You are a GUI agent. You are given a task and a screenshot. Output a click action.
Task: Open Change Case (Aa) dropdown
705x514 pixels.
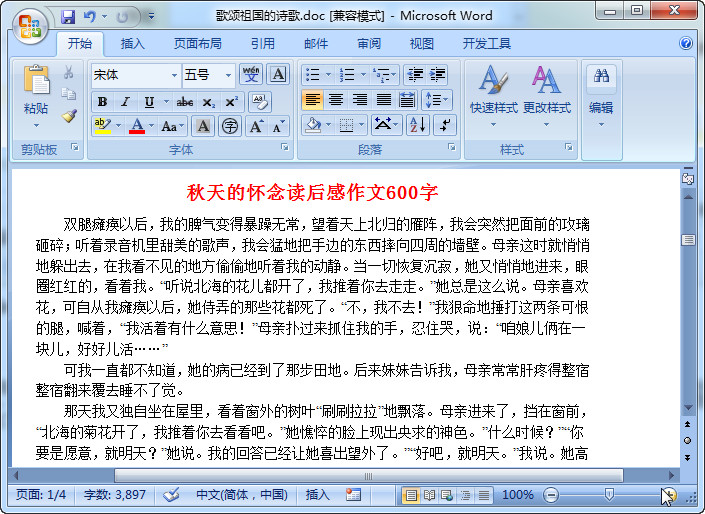pos(172,126)
